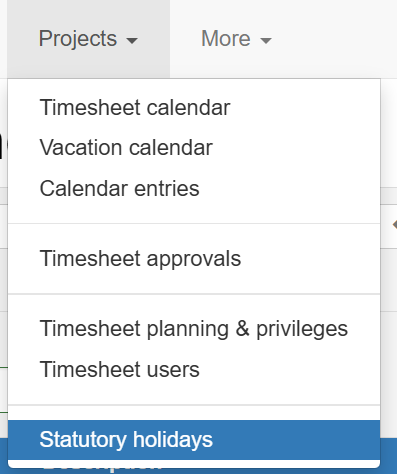Collapse the Projects dropdown menu

[88, 39]
